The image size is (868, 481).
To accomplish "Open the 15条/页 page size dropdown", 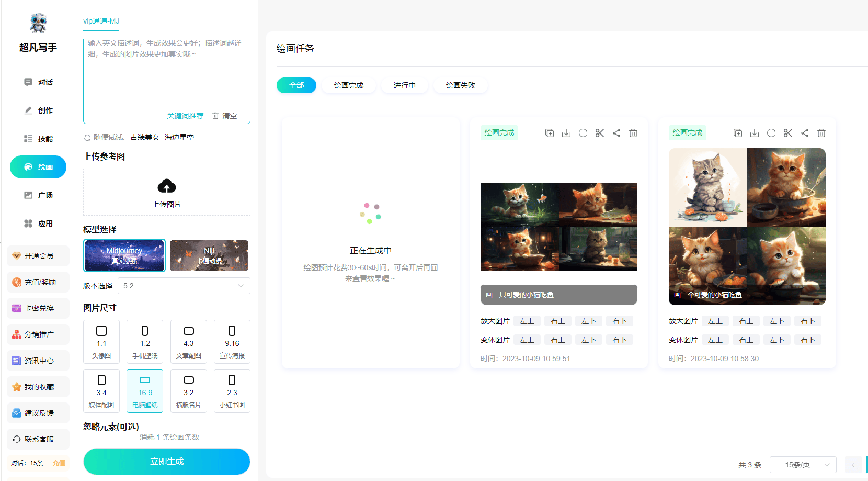I will click(x=804, y=465).
